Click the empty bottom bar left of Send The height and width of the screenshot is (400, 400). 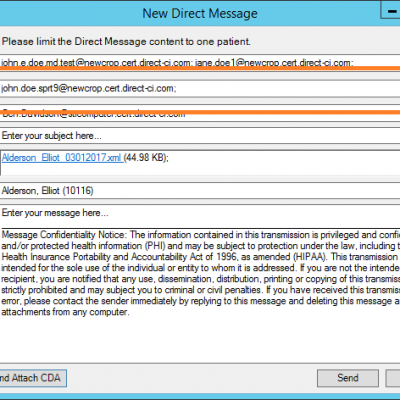point(192,378)
